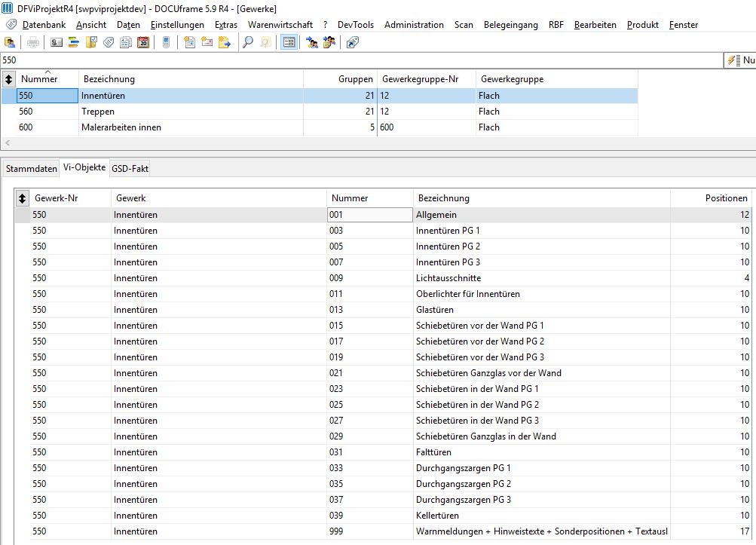
Task: Open the address card icon
Action: point(57,42)
